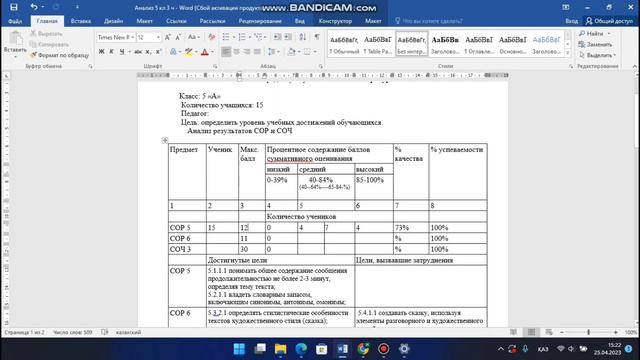Open line spacing dropdown

pyautogui.click(x=273, y=52)
